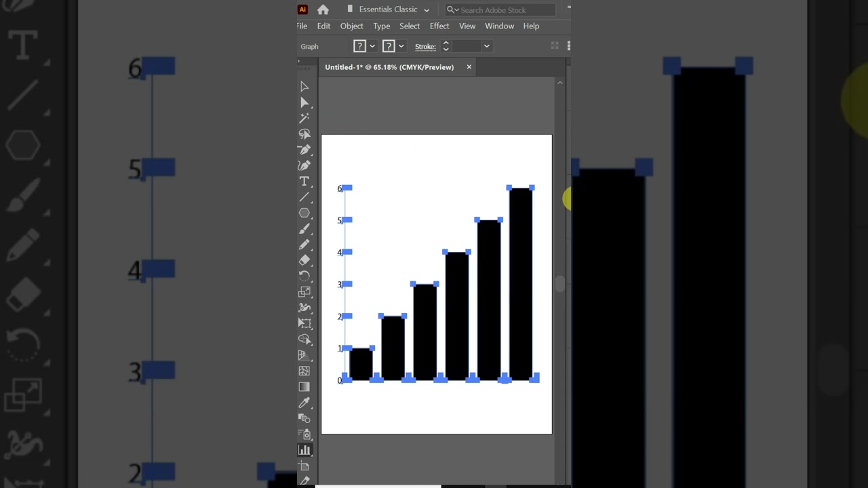Open the Type menu
868x488 pixels.
382,26
